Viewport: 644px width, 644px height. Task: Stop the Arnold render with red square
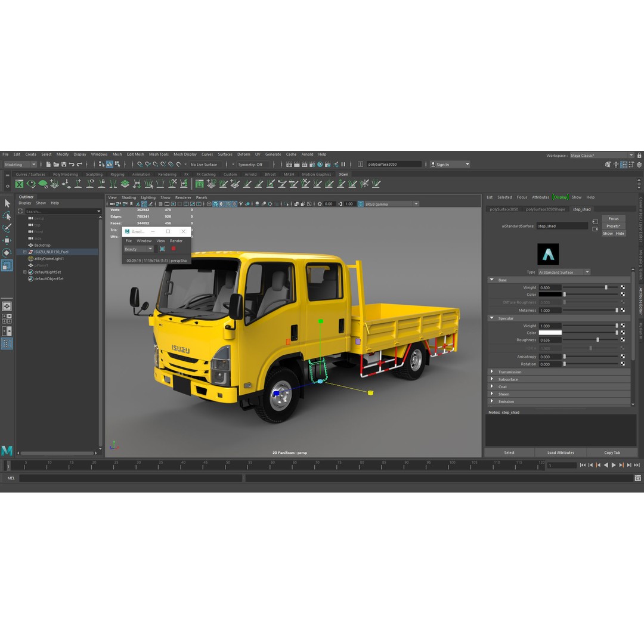(174, 249)
